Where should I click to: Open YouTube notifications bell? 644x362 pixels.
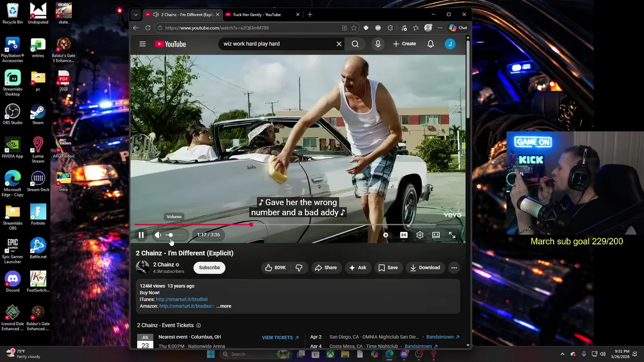[431, 44]
